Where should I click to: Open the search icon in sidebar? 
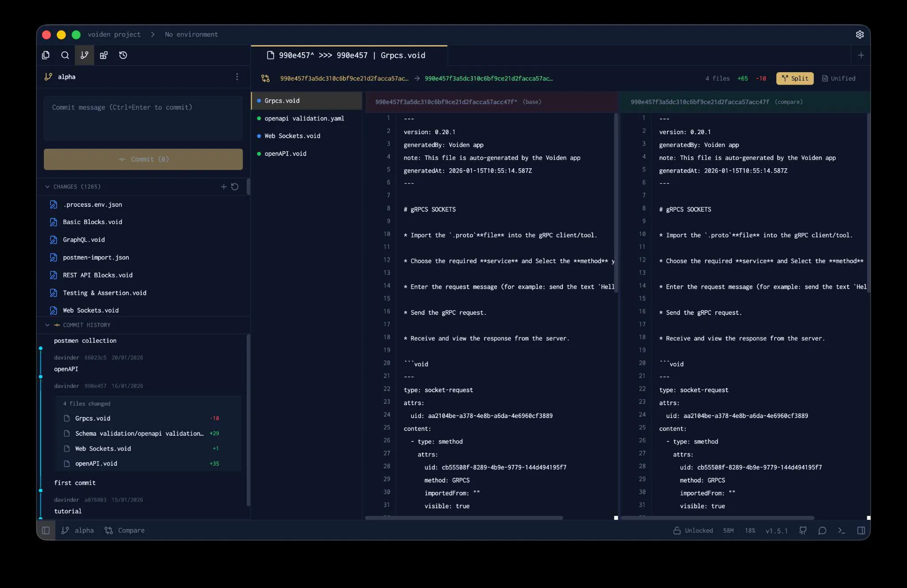click(x=65, y=55)
